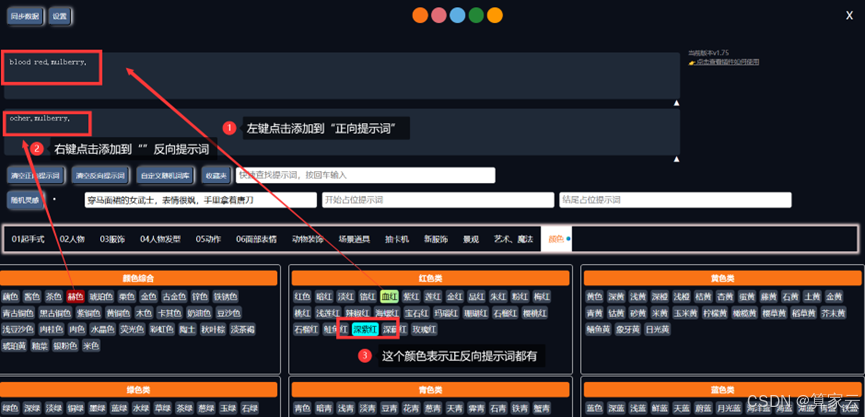Add the 日光黄 tag

tap(658, 329)
